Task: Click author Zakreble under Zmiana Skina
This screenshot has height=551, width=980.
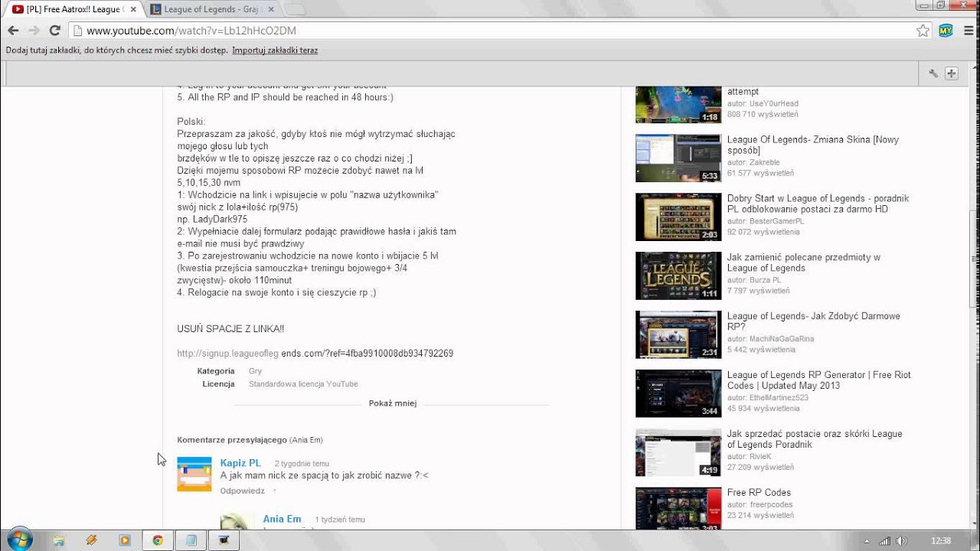Action: pyautogui.click(x=764, y=162)
